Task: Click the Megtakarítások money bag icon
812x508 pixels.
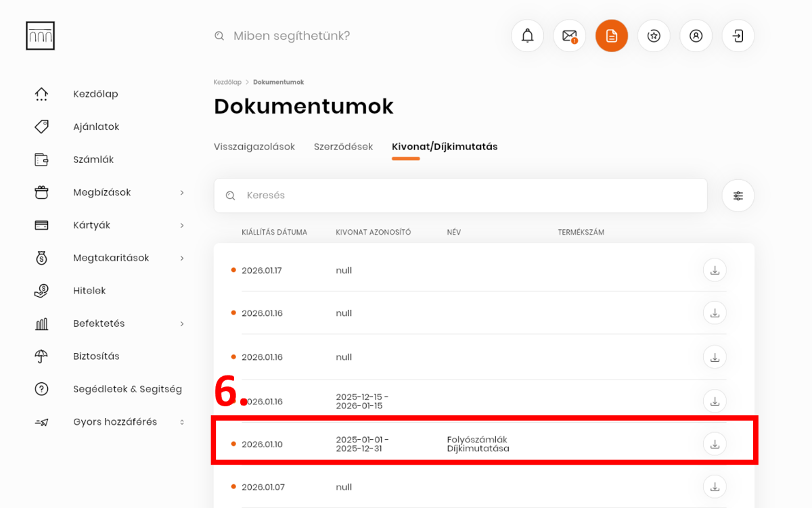Action: click(x=41, y=258)
